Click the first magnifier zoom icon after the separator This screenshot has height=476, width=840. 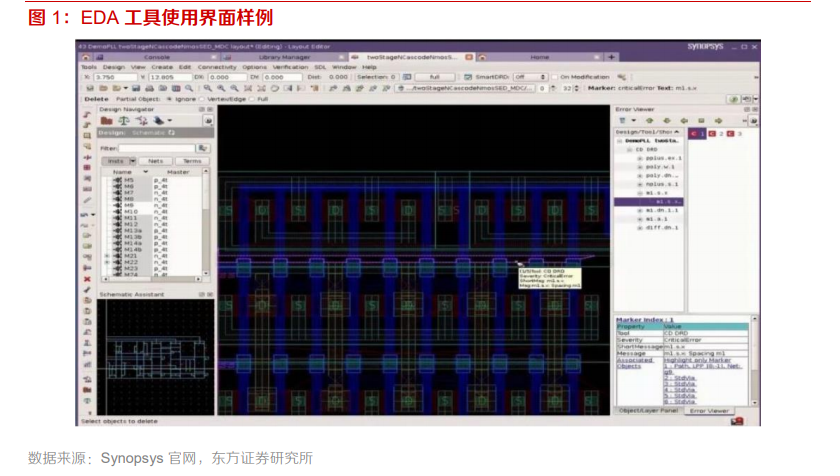point(207,88)
